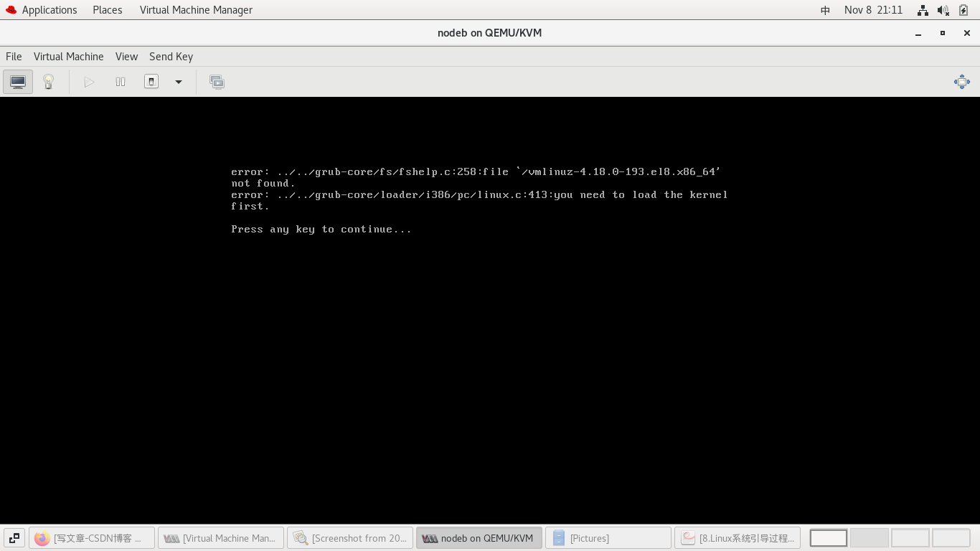This screenshot has width=980, height=551.
Task: Switch to the Virtual Machine Manager taskbar entry
Action: tap(220, 537)
